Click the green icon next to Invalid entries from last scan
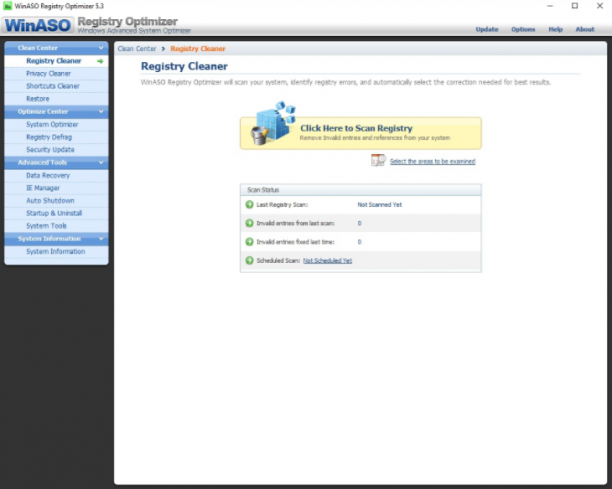The image size is (612, 489). point(249,223)
